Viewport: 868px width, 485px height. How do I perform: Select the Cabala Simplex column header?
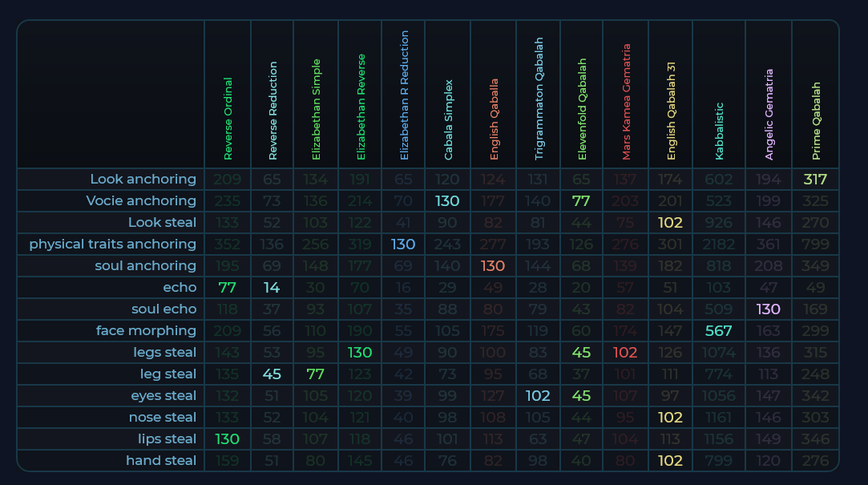[449, 119]
